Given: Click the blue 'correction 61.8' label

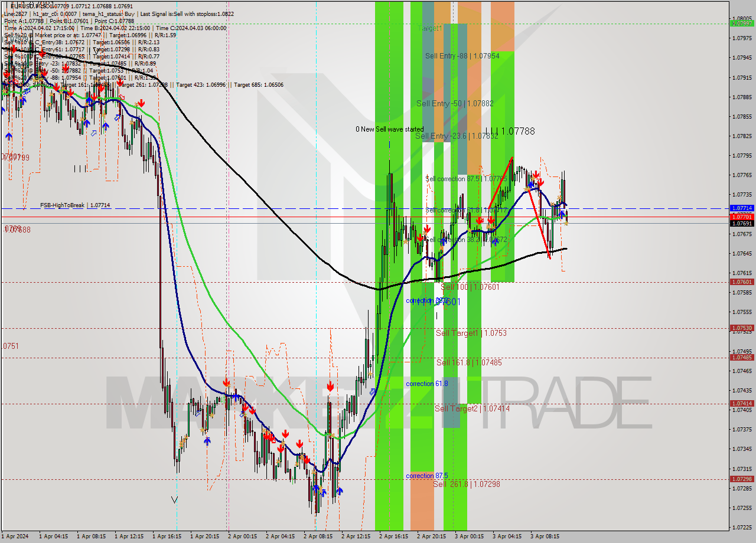Looking at the screenshot, I should point(426,384).
